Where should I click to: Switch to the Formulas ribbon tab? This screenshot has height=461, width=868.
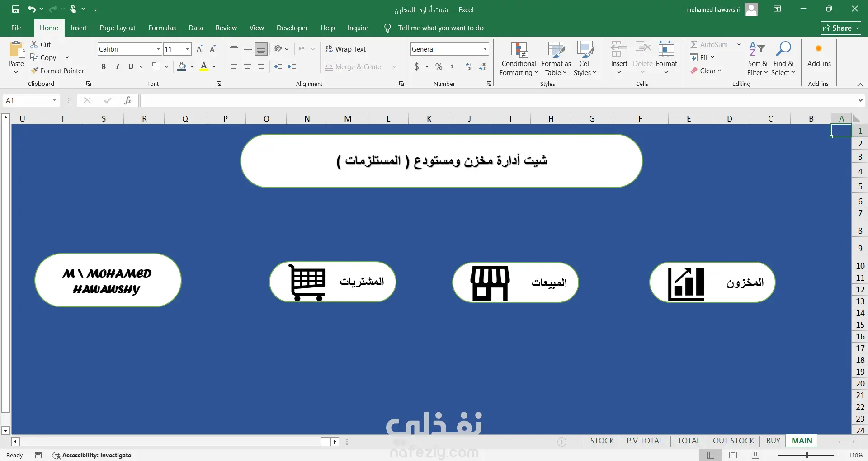click(162, 28)
